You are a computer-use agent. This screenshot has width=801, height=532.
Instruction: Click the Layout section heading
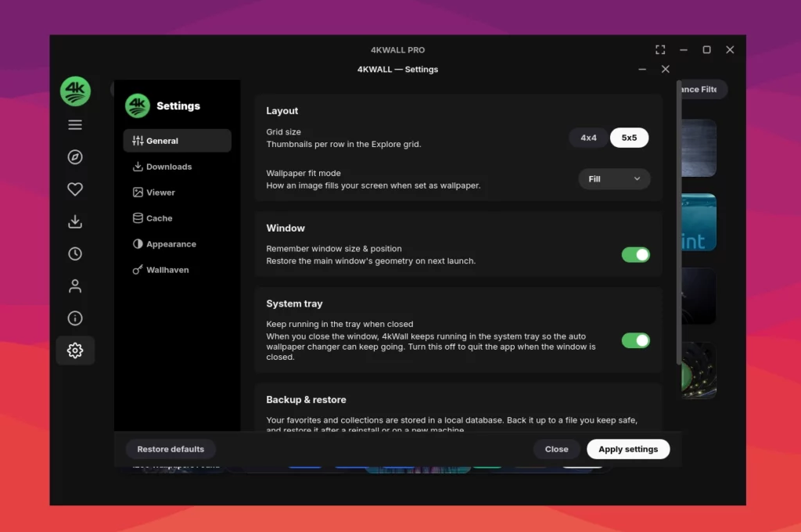[x=282, y=111]
